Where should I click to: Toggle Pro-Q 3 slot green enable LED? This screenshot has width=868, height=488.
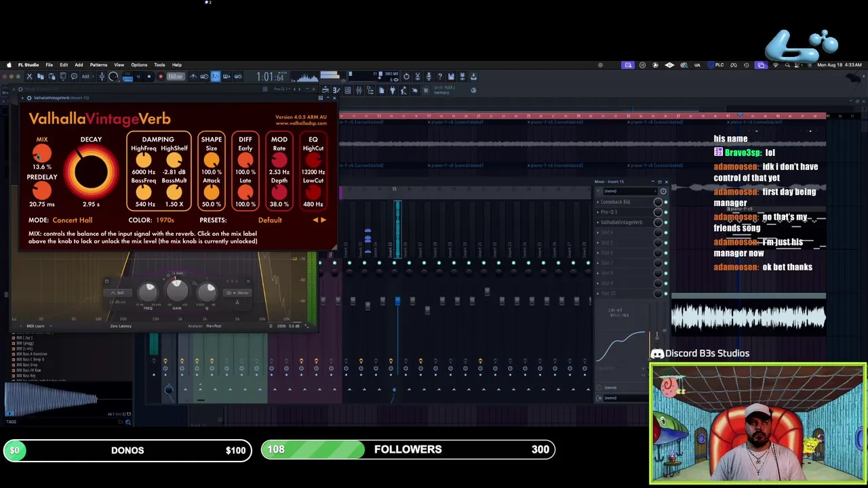pyautogui.click(x=666, y=212)
